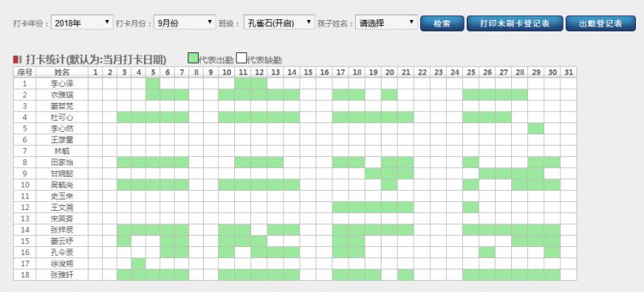Click day 15 column header
Screen dimensions: 644x292
pyautogui.click(x=308, y=72)
